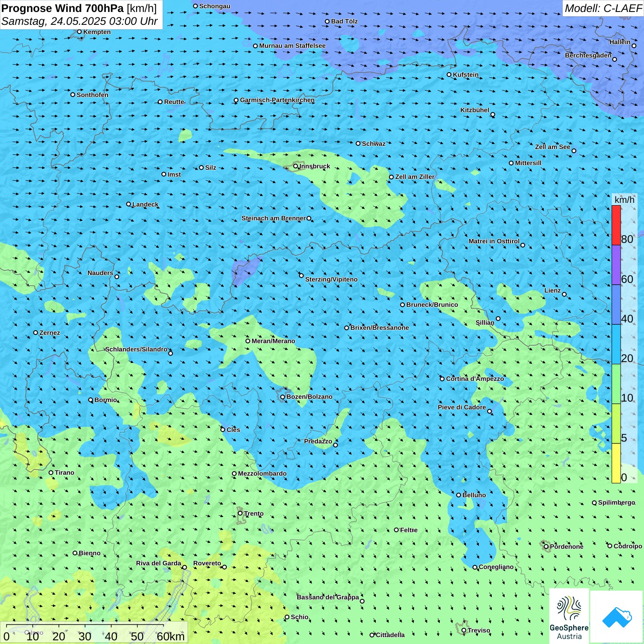This screenshot has width=644, height=644.
Task: Click the Schlanders/Silandro label
Action: [x=136, y=349]
